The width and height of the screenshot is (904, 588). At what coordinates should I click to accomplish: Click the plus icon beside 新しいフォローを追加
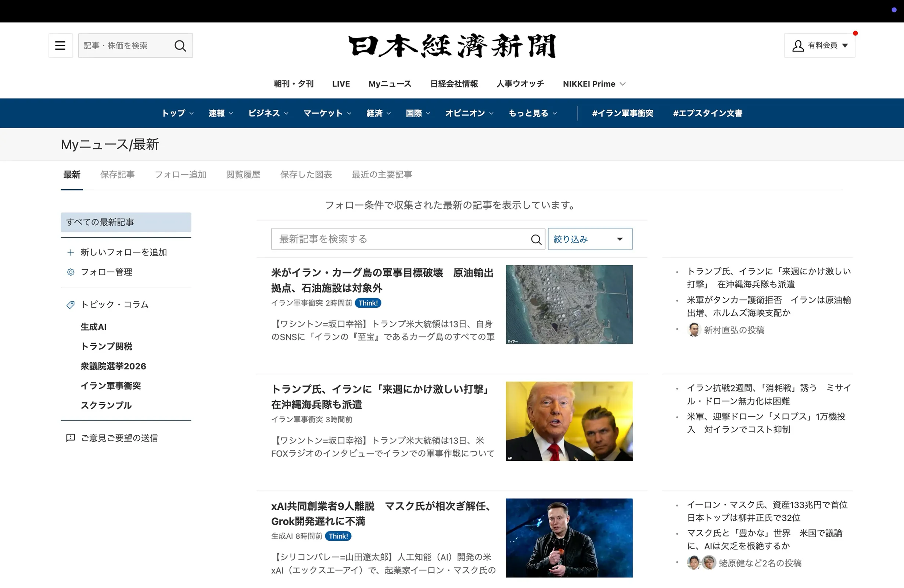[x=71, y=252]
